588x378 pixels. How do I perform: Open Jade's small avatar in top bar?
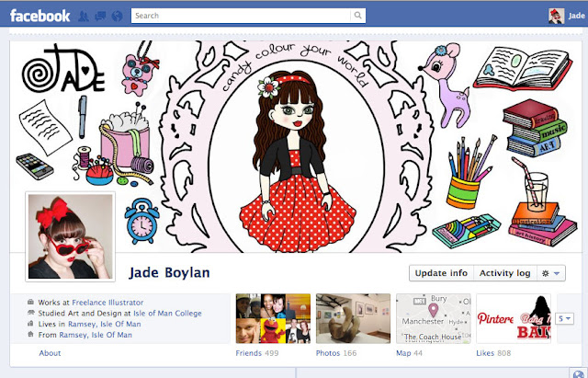point(556,16)
